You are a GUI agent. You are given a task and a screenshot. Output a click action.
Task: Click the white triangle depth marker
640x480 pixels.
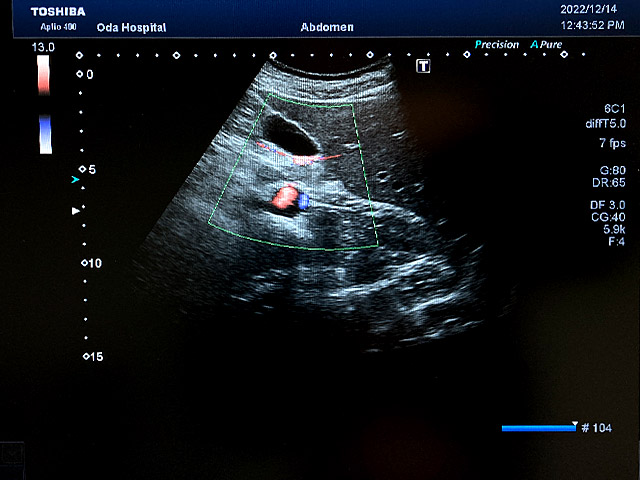(x=76, y=211)
